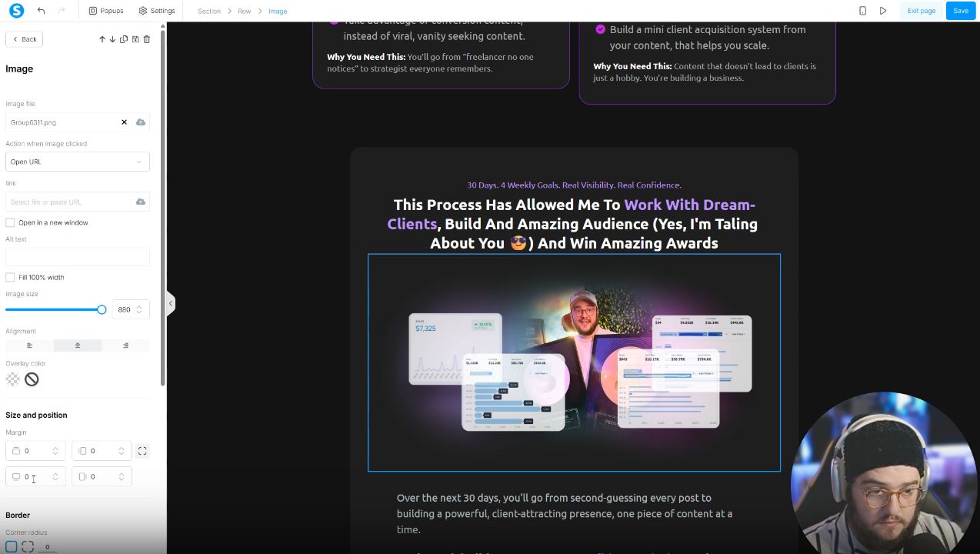Viewport: 980px width, 554px height.
Task: Click 'Build a mini client acquisition system' text
Action: point(708,37)
